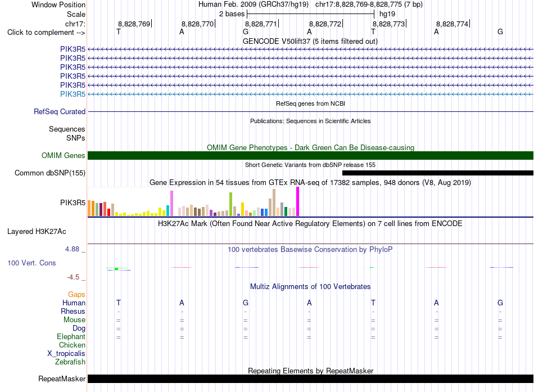Viewport: 534px width, 392px height.
Task: Click the black dbSNP variant bar
Action: pyautogui.click(x=438, y=173)
